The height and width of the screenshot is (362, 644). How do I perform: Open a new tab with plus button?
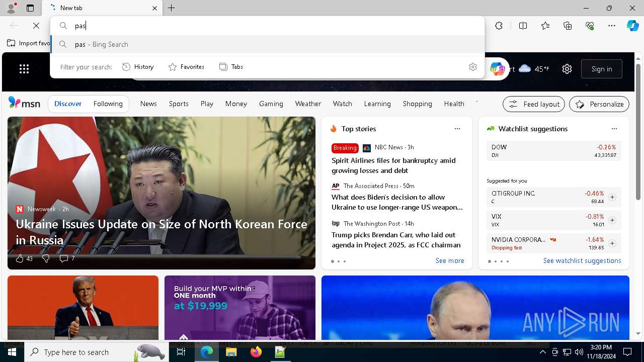click(x=172, y=8)
